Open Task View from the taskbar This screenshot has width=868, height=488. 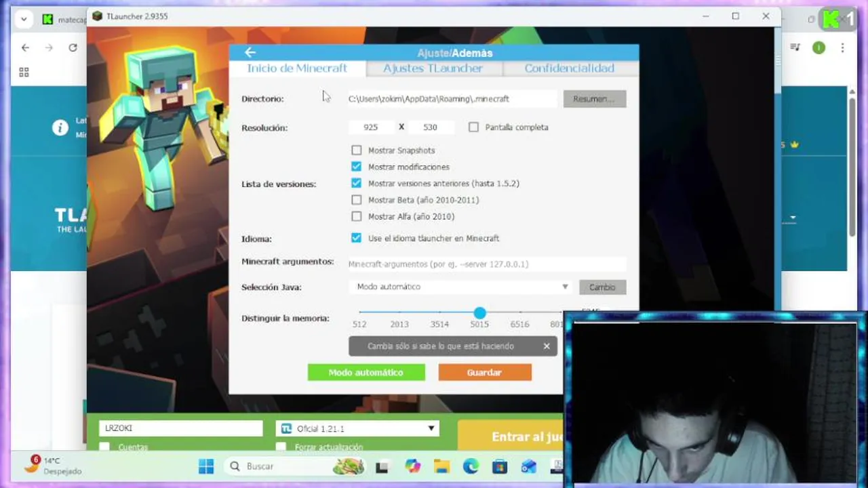pos(382,466)
